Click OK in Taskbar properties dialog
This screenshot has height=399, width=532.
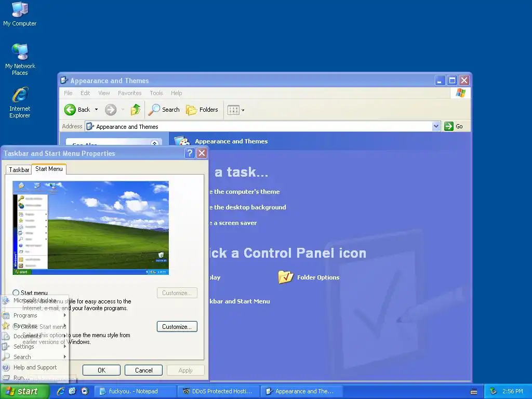tap(101, 370)
